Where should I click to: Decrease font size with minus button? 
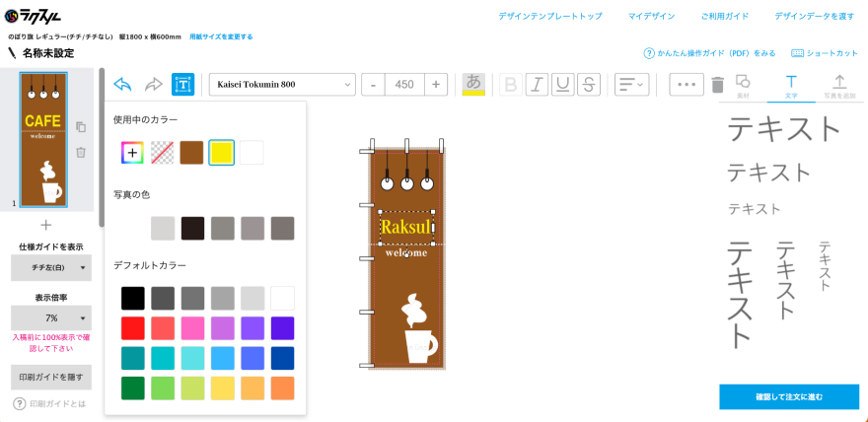tap(373, 85)
